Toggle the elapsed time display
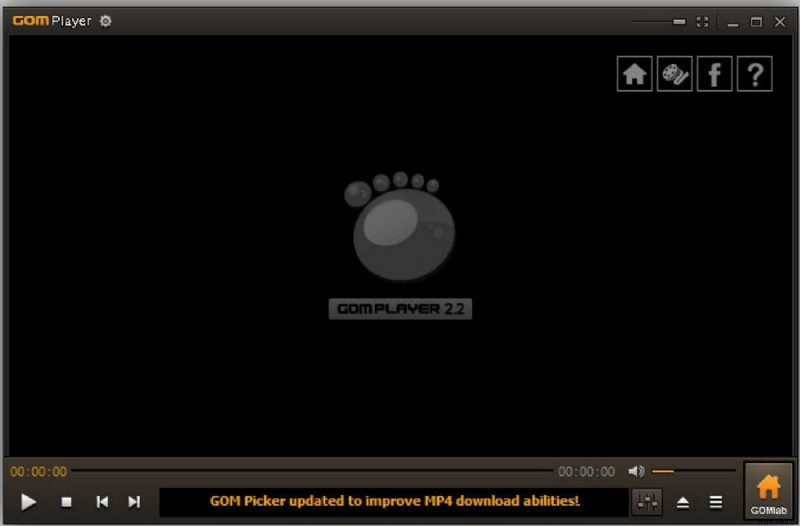 (x=39, y=471)
